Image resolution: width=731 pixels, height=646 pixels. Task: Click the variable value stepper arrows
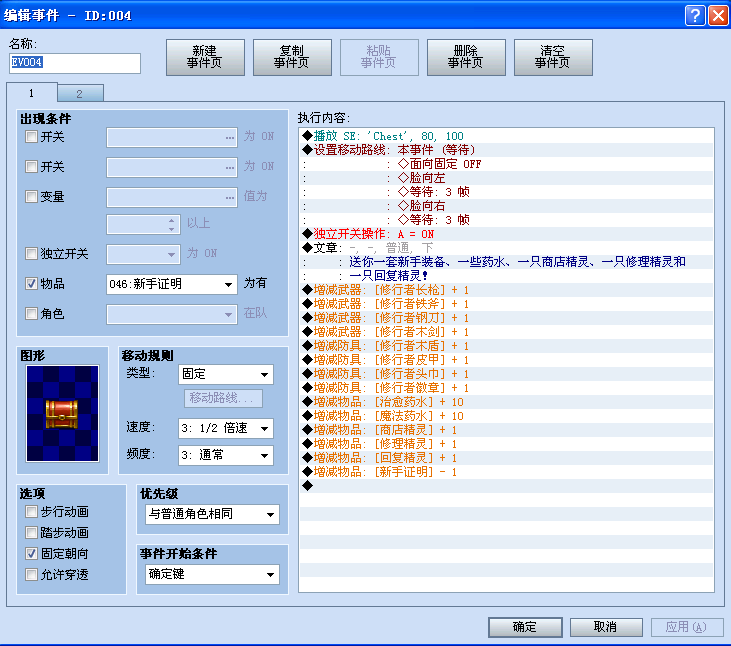172,225
